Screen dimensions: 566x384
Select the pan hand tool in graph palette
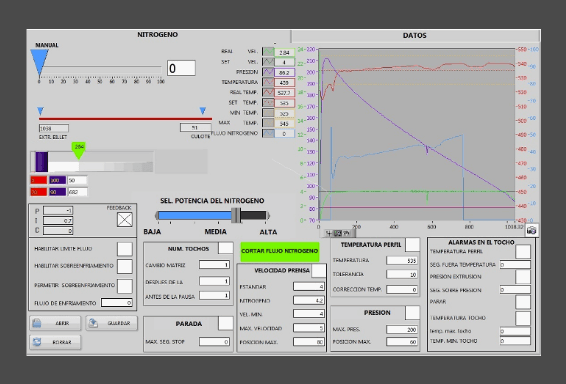click(x=346, y=233)
